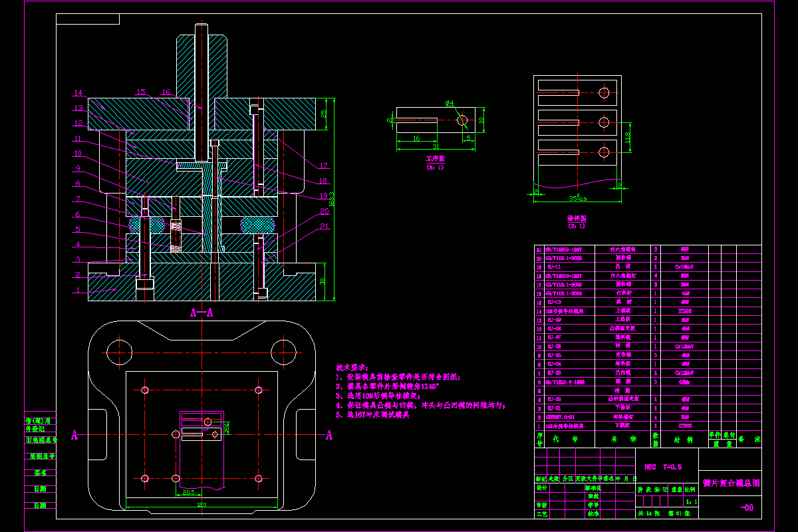Select the scale value 1:1
Viewport: 798px width, 532px height.
[692, 502]
